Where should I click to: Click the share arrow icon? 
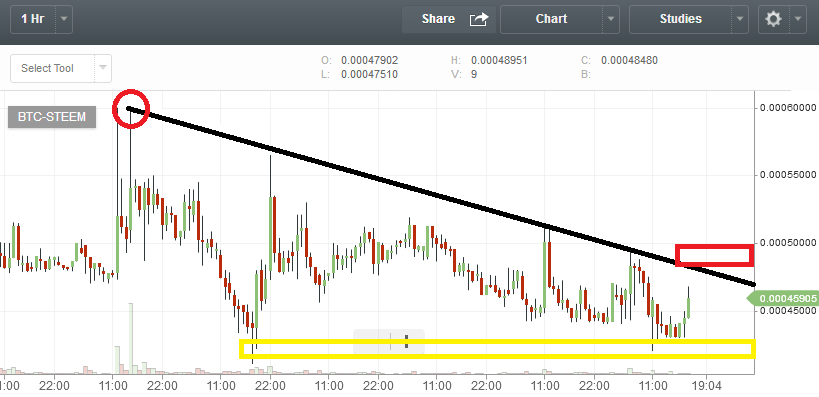pos(478,19)
